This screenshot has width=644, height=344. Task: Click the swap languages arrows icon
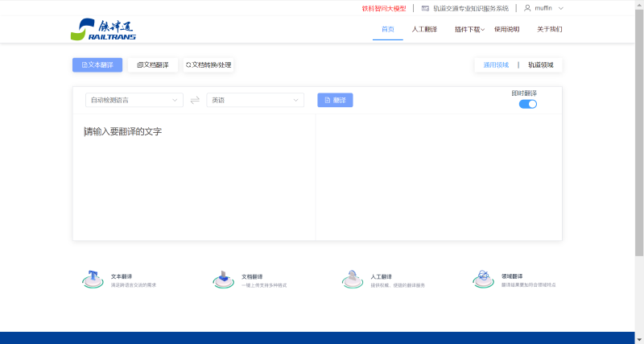[195, 100]
